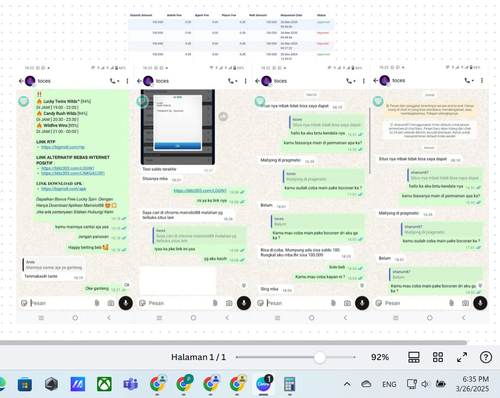Tap camera icon in encryption-notice chat
The width and height of the screenshot is (500, 398).
click(x=465, y=303)
